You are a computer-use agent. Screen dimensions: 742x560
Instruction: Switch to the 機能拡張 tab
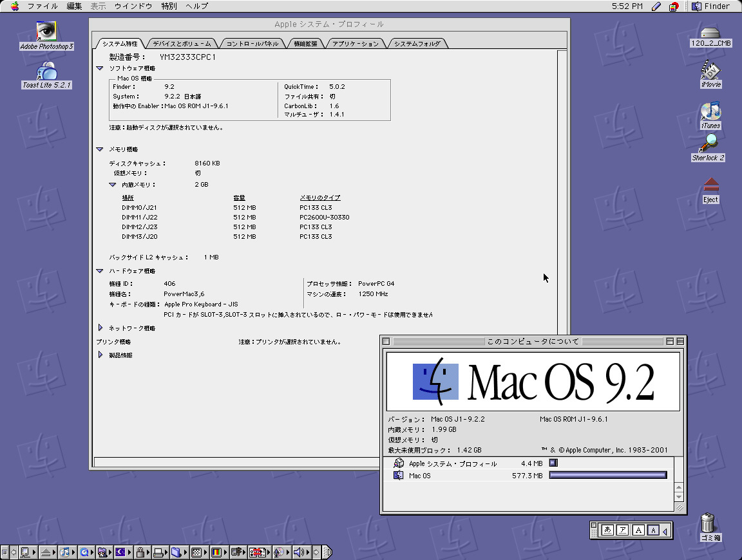pos(305,44)
